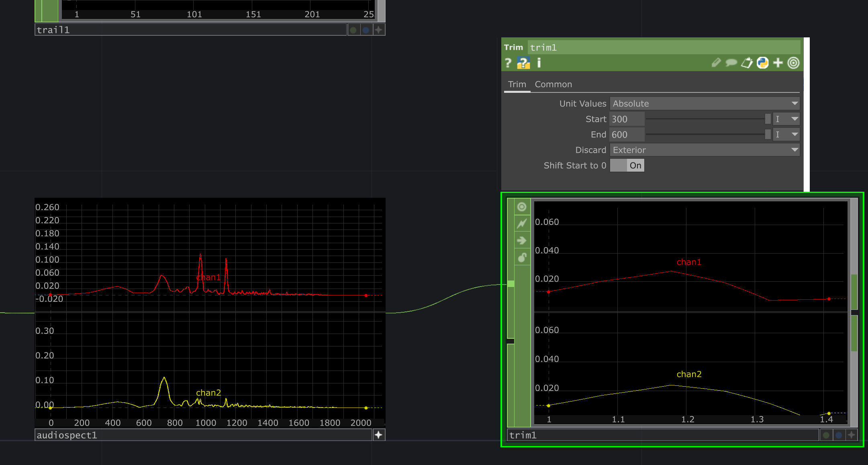868x465 pixels.
Task: Click the Start value field showing 300
Action: tap(627, 119)
